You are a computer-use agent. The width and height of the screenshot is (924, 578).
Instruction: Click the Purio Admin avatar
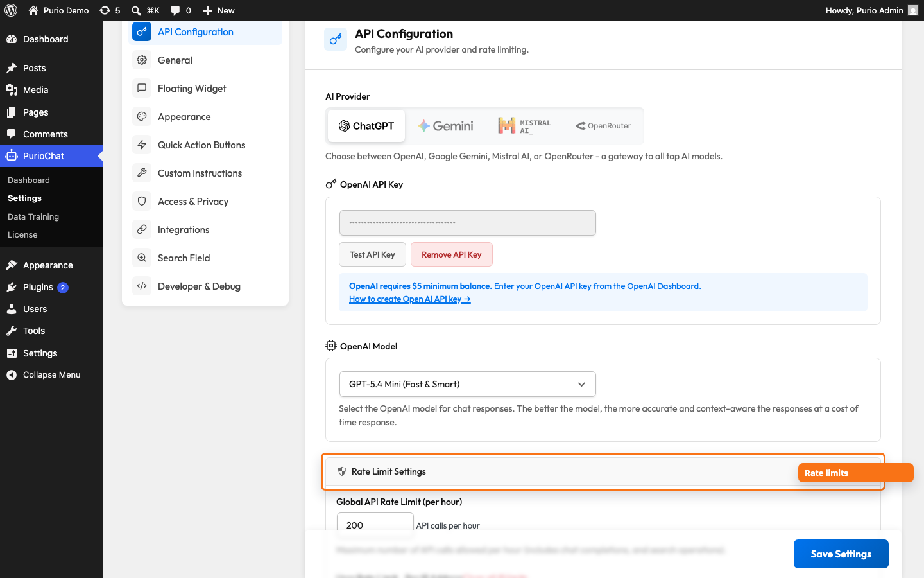tap(913, 10)
